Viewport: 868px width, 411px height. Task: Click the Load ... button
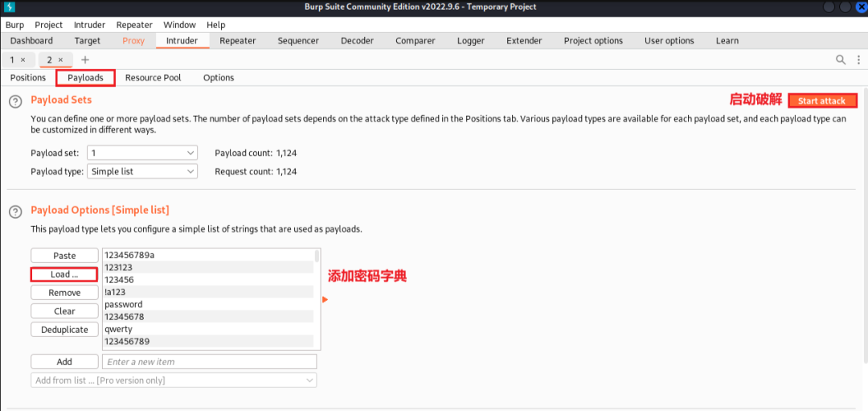[x=64, y=274]
